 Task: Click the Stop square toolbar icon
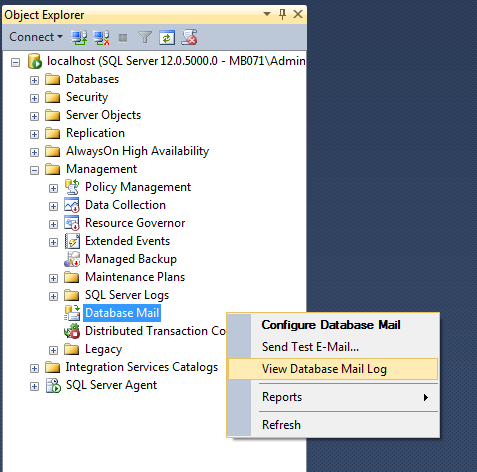coord(123,38)
